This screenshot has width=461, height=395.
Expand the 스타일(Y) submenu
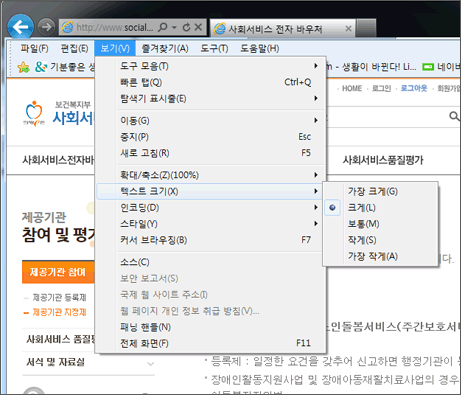click(x=211, y=224)
